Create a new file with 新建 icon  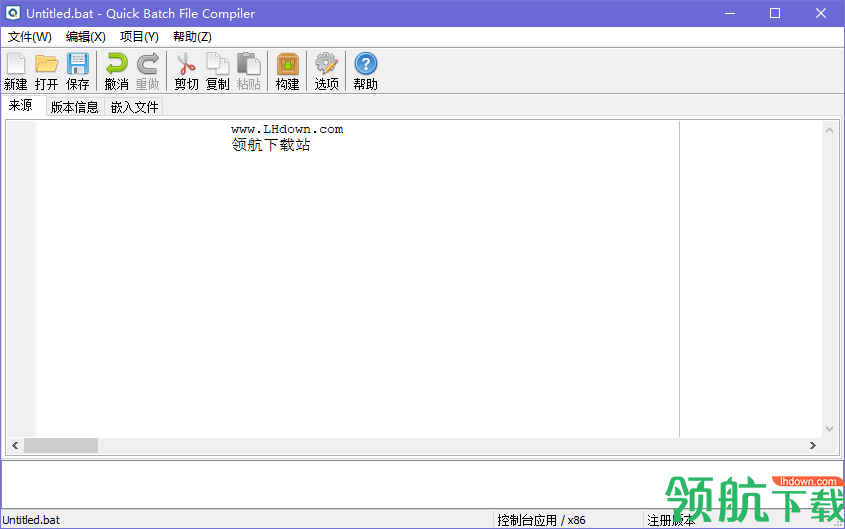pos(16,71)
